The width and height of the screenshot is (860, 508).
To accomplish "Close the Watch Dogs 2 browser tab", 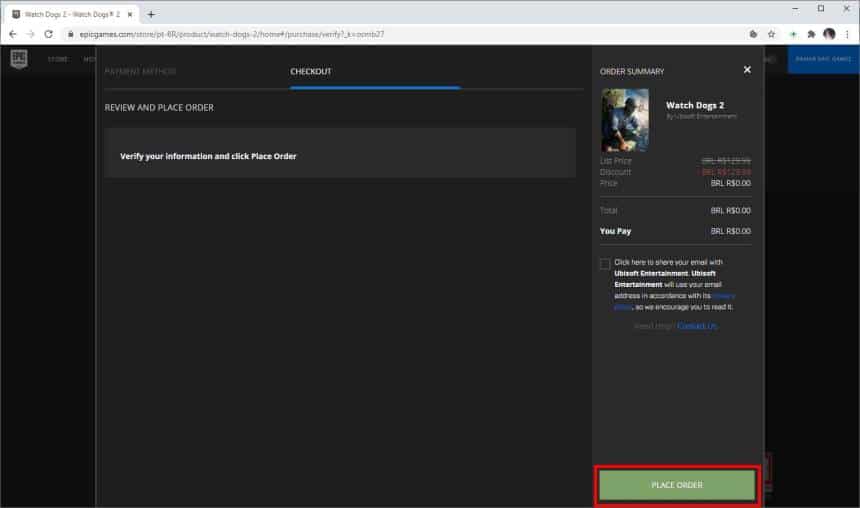I will pyautogui.click(x=130, y=14).
